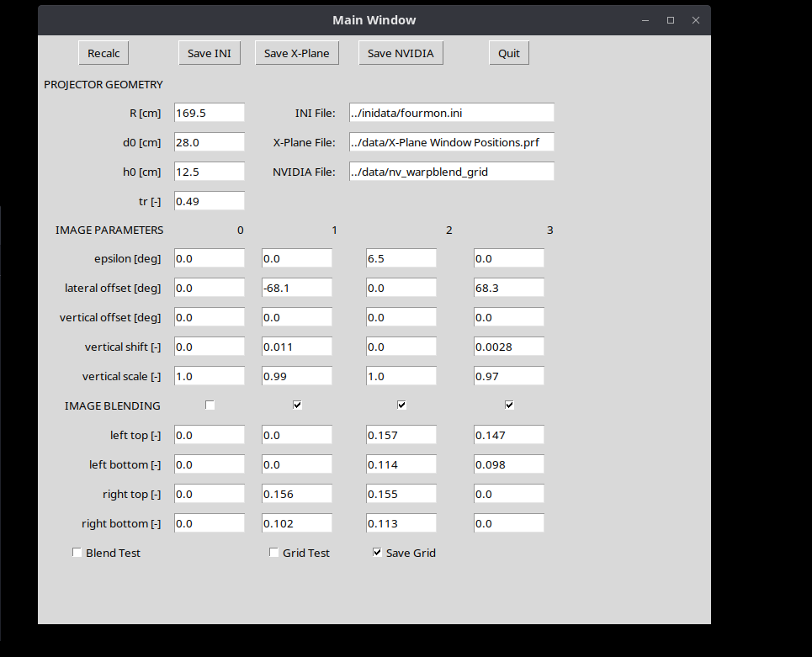Quit the application via Quit button
Viewport: 812px width, 657px height.
click(x=509, y=53)
